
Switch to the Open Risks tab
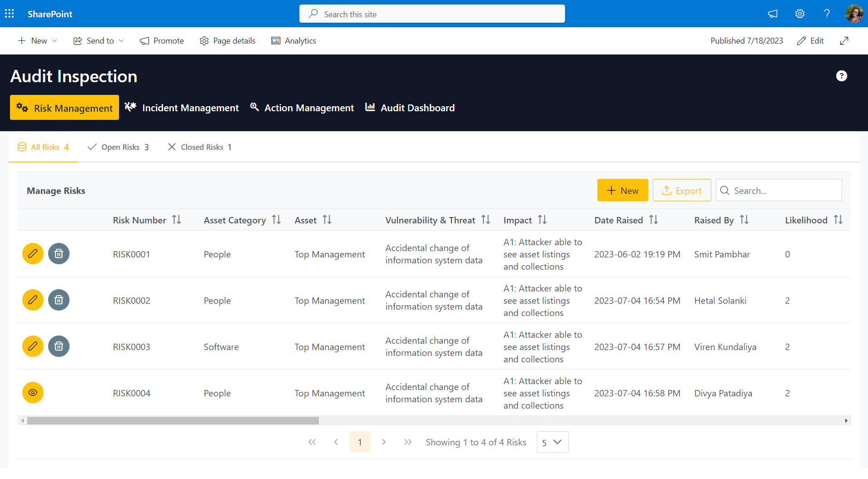pos(119,147)
